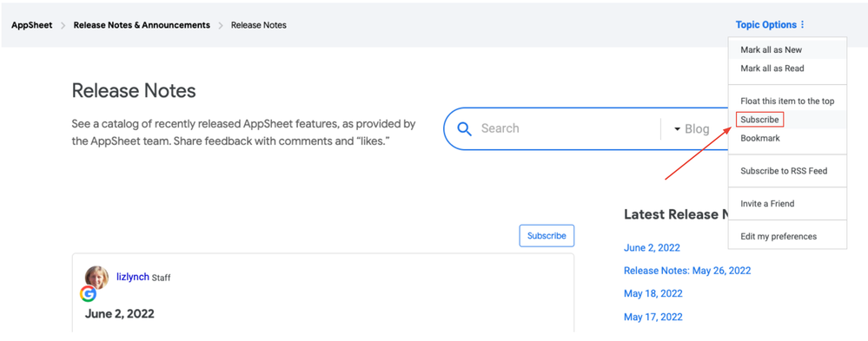
Task: Open Release Notes & Announcements breadcrumb
Action: [x=142, y=25]
